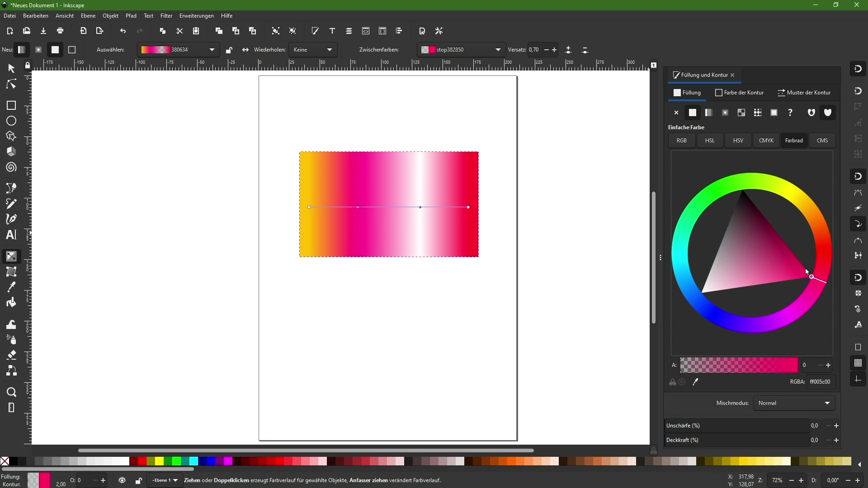Toggle layer visibility eye icon

(122, 480)
